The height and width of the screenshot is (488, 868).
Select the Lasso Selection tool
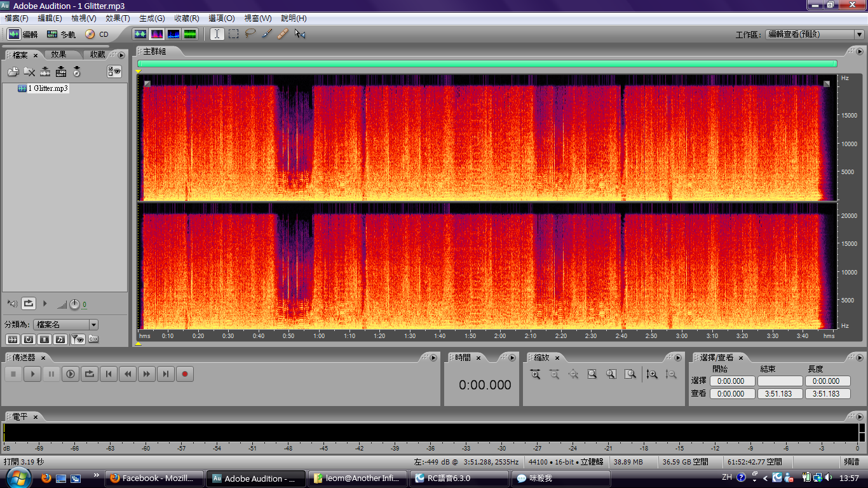(250, 34)
